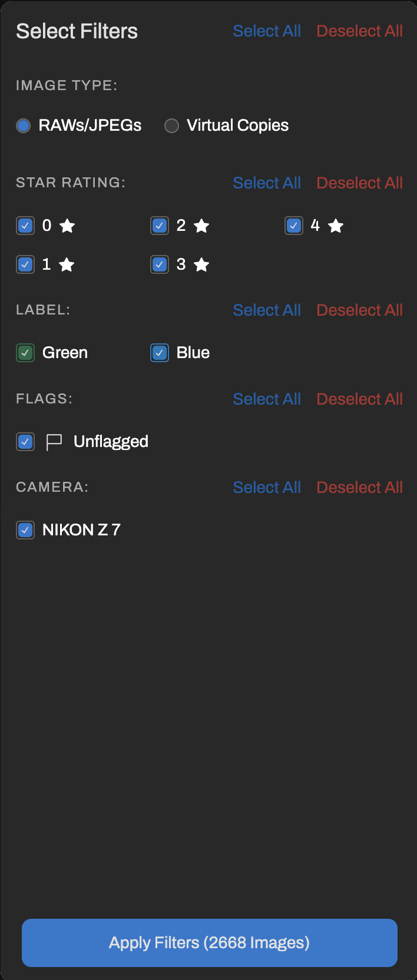
Task: Choose the Virtual Copies image type
Action: tap(171, 125)
